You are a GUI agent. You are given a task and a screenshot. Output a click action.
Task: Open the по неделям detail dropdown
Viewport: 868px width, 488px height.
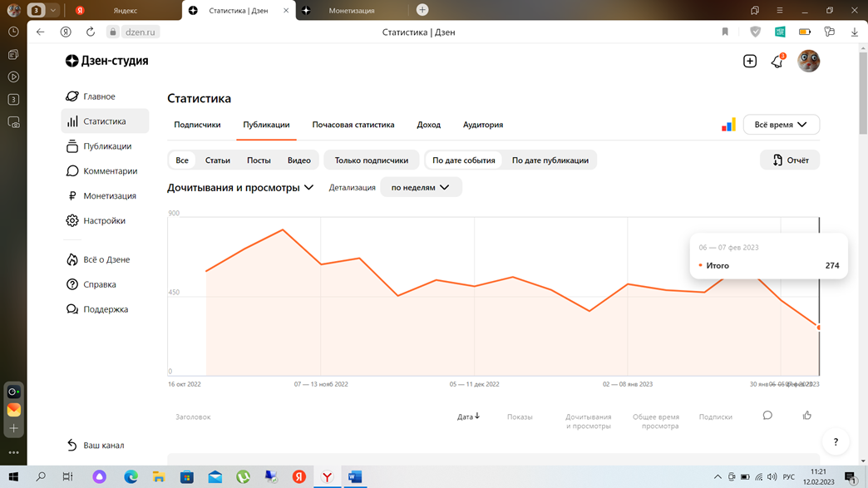coord(421,188)
